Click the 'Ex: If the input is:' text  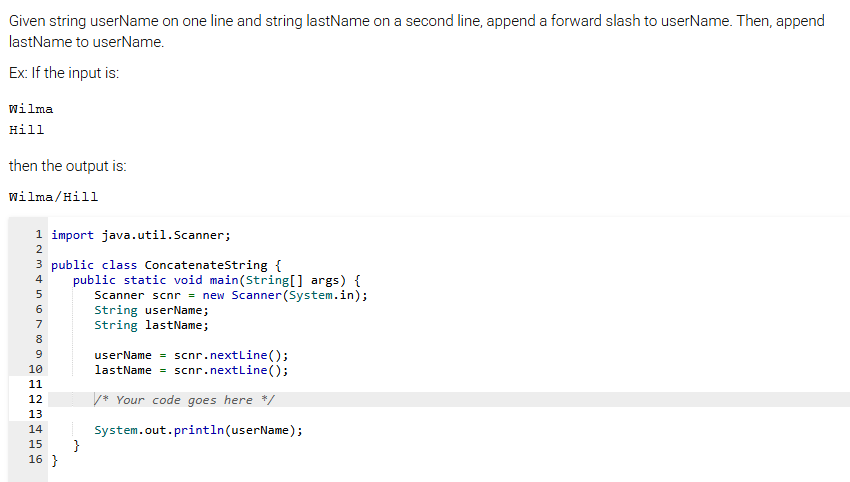[x=64, y=73]
